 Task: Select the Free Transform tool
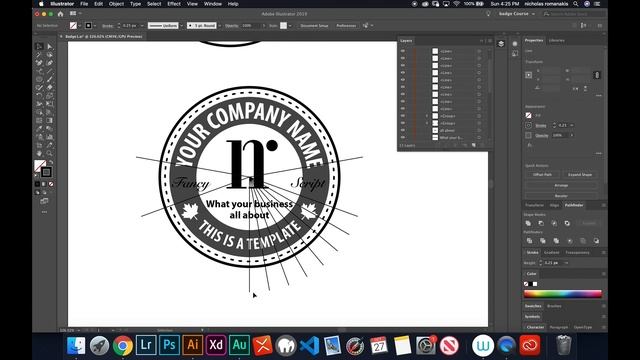50,104
